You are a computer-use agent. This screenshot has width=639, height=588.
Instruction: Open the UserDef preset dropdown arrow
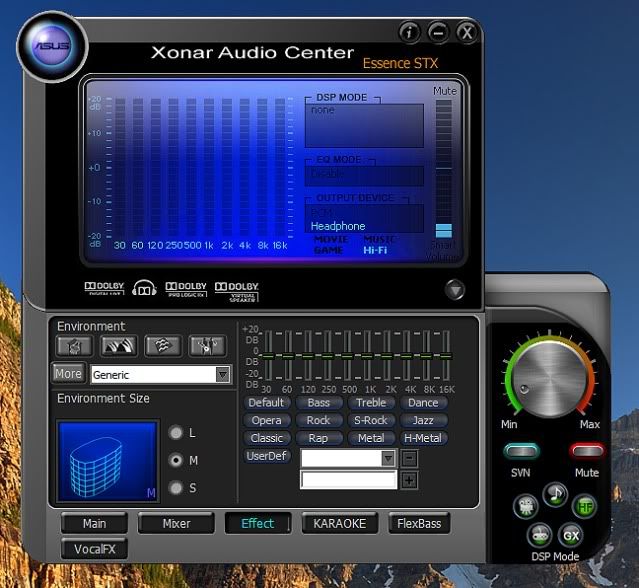pyautogui.click(x=388, y=458)
